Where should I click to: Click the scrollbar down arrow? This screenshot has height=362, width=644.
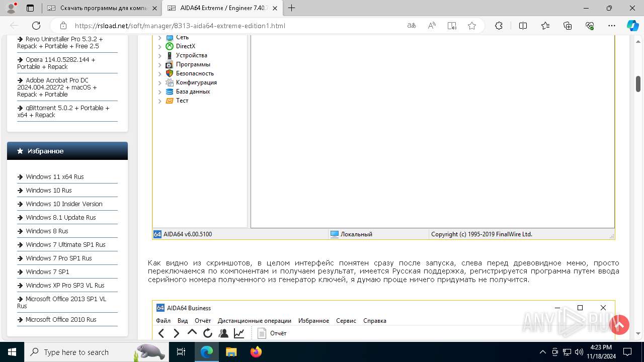point(638,333)
